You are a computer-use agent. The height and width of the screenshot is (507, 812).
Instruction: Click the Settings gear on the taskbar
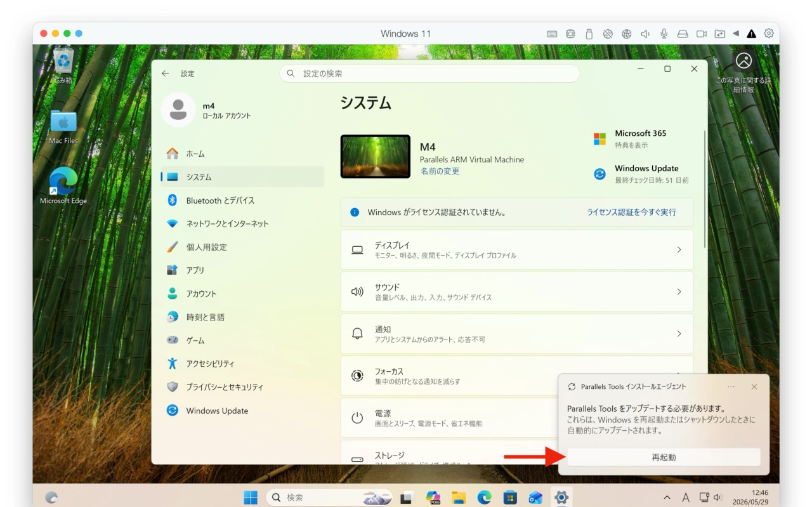[561, 497]
